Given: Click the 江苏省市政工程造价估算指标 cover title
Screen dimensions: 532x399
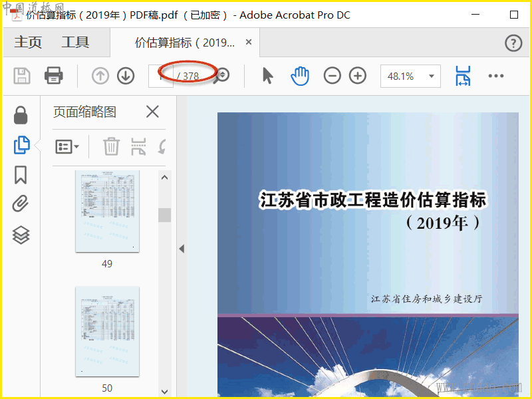Looking at the screenshot, I should click(373, 199).
